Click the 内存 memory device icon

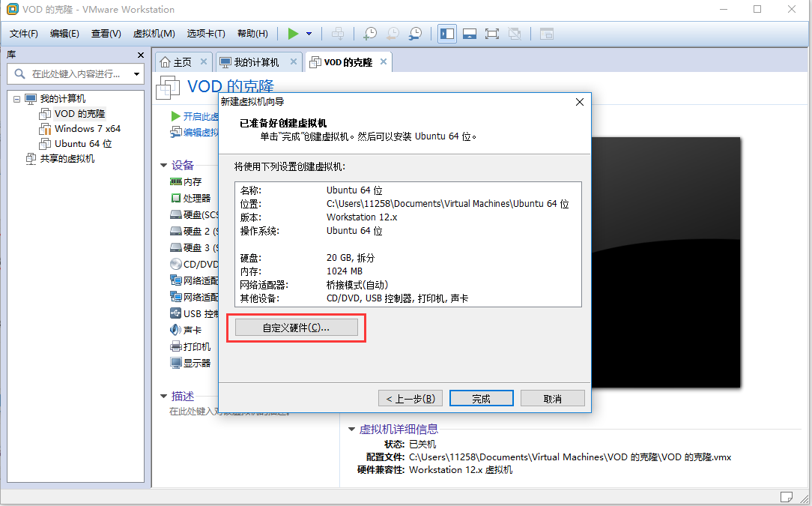coord(176,182)
